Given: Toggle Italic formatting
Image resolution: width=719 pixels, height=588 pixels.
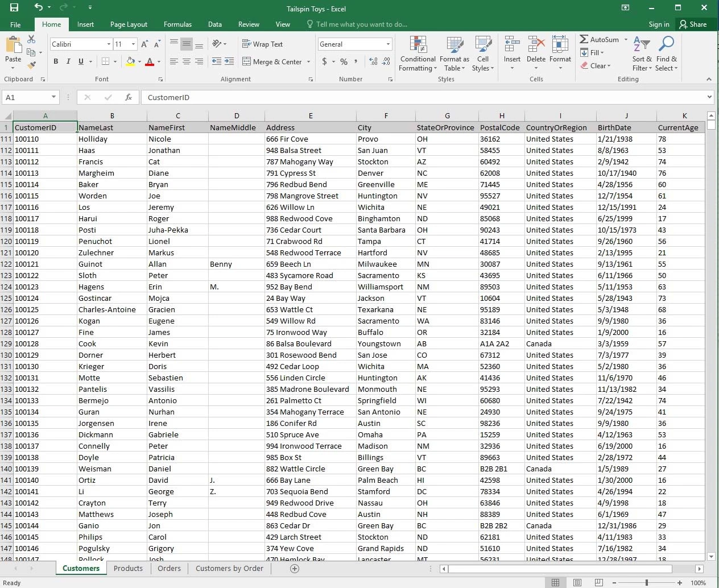Looking at the screenshot, I should (x=68, y=61).
